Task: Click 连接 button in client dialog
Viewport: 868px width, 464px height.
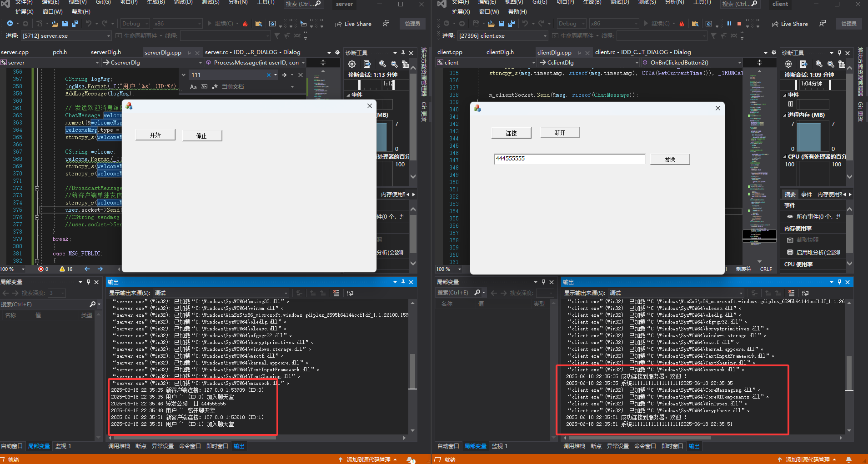Action: [x=512, y=133]
